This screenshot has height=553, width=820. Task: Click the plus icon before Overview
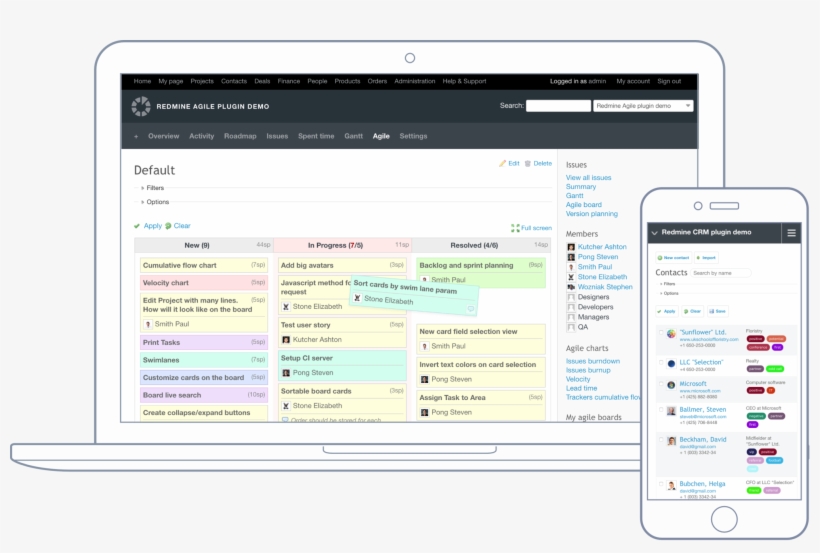click(136, 136)
